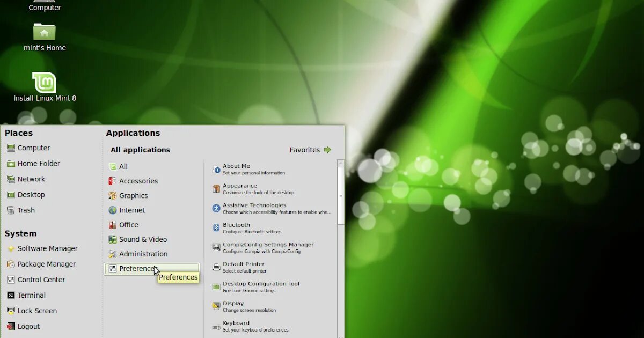Click the green Favorites arrow icon
This screenshot has height=338, width=644.
pos(327,150)
